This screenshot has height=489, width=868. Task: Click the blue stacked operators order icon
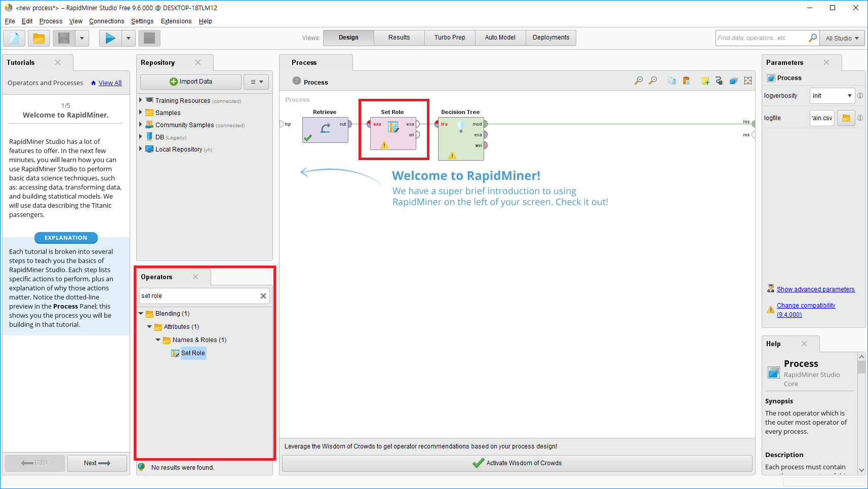[734, 81]
